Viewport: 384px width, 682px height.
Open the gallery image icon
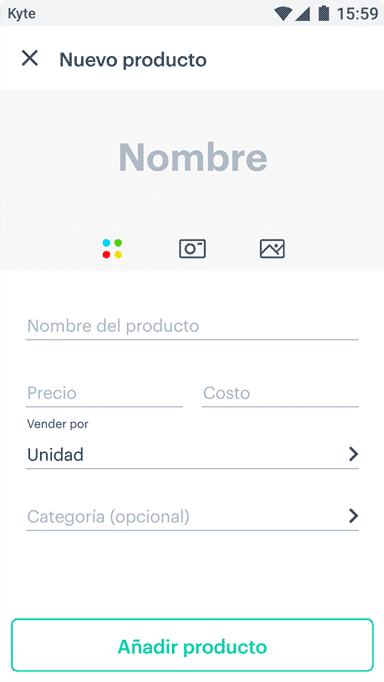click(x=272, y=249)
